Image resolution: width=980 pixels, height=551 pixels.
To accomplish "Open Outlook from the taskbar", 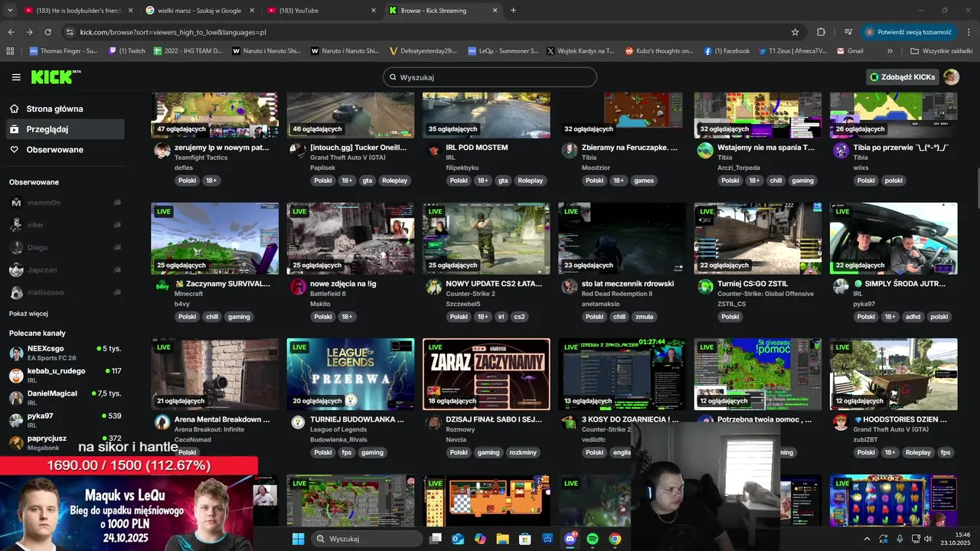I will [x=458, y=539].
